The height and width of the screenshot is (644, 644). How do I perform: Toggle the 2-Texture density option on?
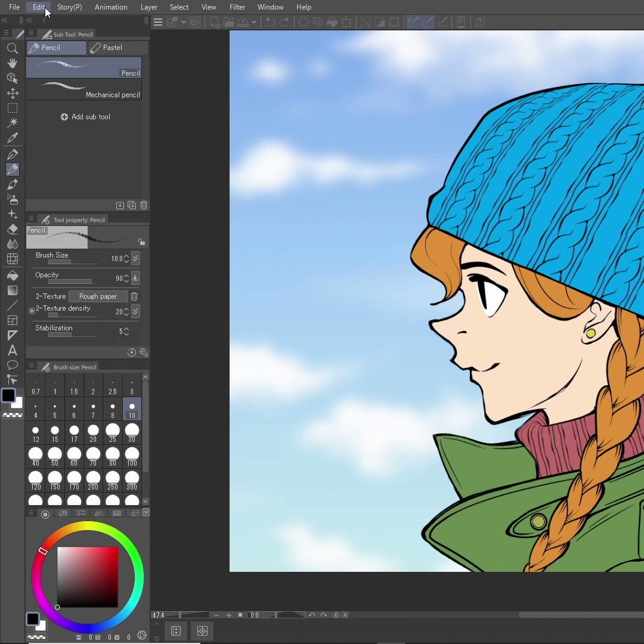[x=32, y=310]
